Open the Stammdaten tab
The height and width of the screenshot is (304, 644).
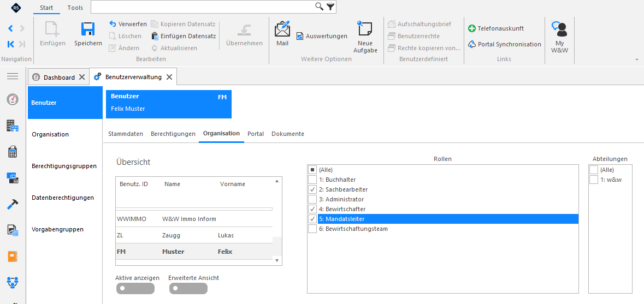coord(126,134)
